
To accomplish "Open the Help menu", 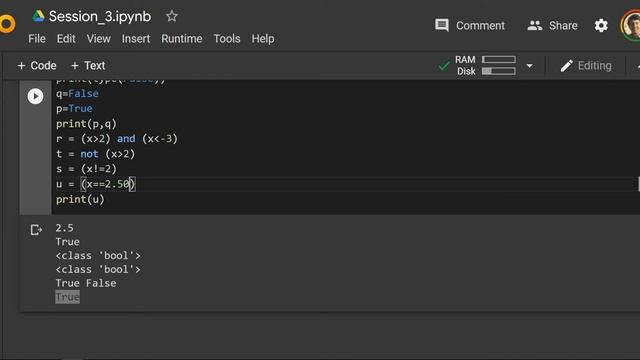I will [263, 39].
